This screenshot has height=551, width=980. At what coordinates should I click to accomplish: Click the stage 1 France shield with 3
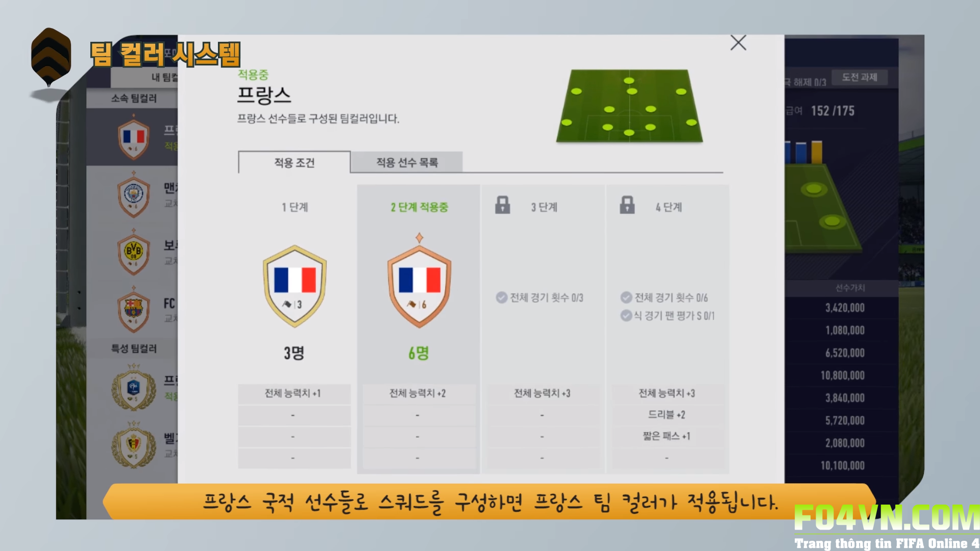(x=295, y=286)
